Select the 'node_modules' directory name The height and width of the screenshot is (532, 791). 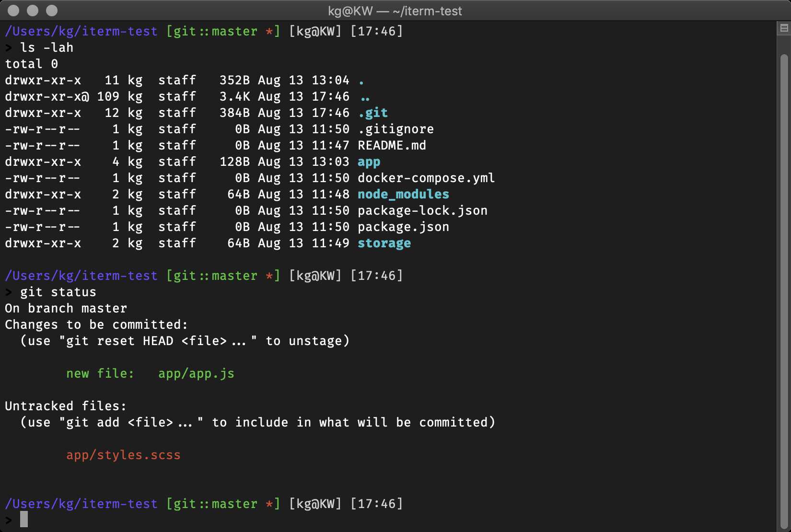click(x=404, y=194)
